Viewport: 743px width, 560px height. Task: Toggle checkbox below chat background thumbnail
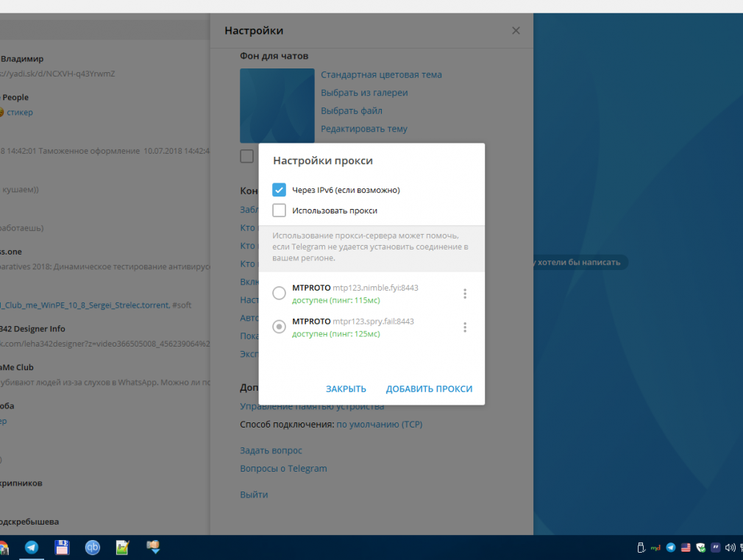coord(247,156)
